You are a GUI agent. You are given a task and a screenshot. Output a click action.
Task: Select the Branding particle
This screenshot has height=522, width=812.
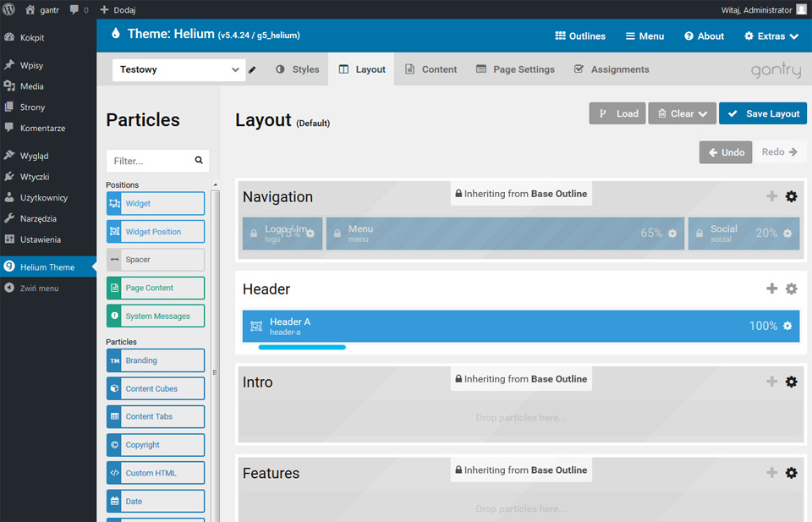pyautogui.click(x=156, y=360)
